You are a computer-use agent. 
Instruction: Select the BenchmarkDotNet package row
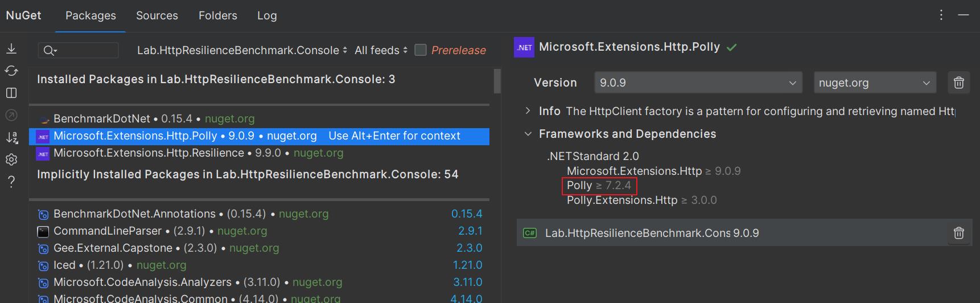tap(154, 118)
